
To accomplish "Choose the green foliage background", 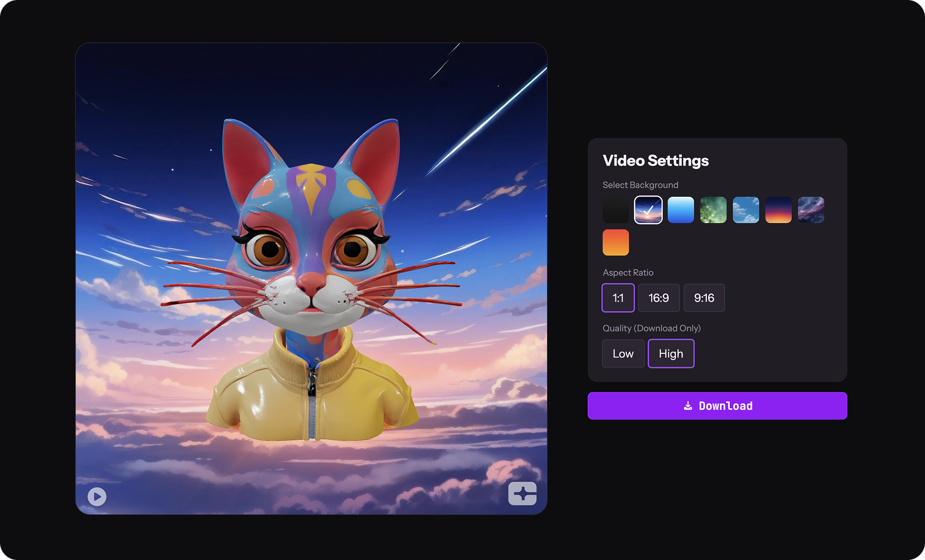I will pos(713,210).
